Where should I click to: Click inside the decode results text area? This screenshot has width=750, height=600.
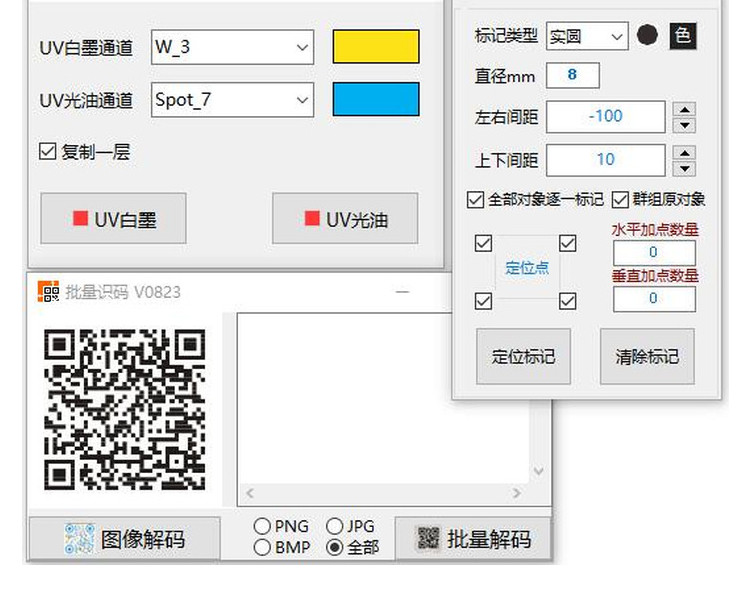click(384, 398)
